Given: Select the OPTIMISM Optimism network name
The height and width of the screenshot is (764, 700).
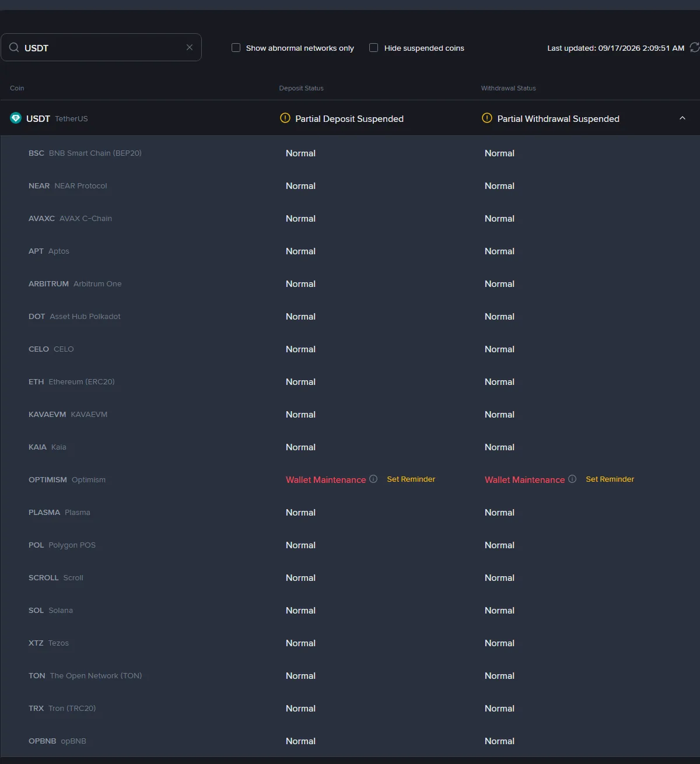Looking at the screenshot, I should point(67,479).
